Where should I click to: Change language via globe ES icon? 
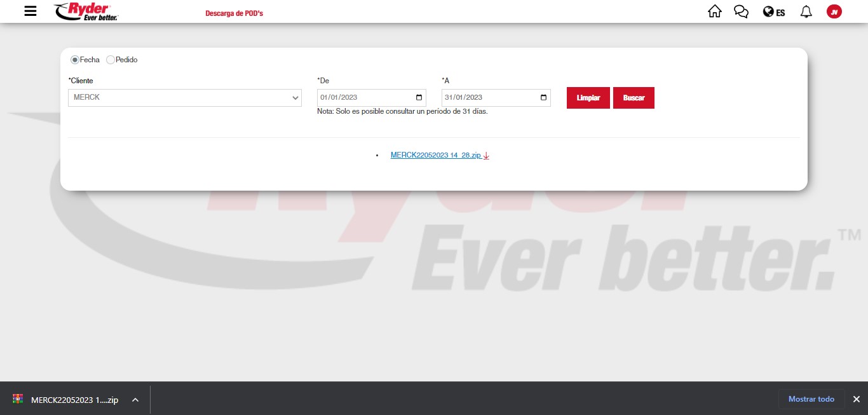pyautogui.click(x=774, y=12)
